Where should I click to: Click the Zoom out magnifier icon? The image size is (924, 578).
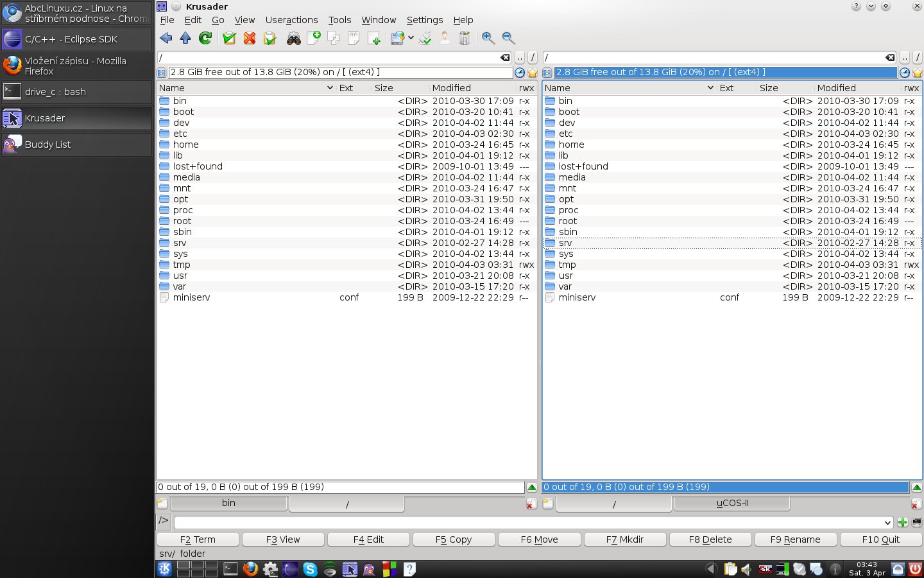[x=508, y=38]
